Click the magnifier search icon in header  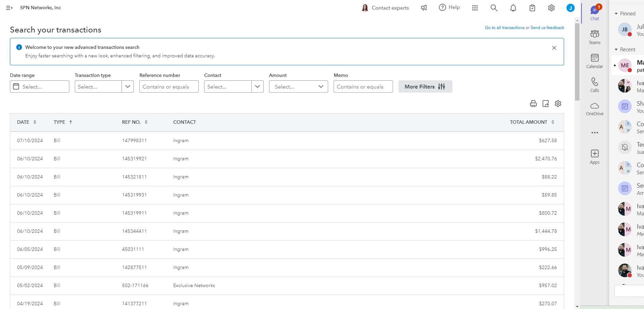(x=494, y=8)
